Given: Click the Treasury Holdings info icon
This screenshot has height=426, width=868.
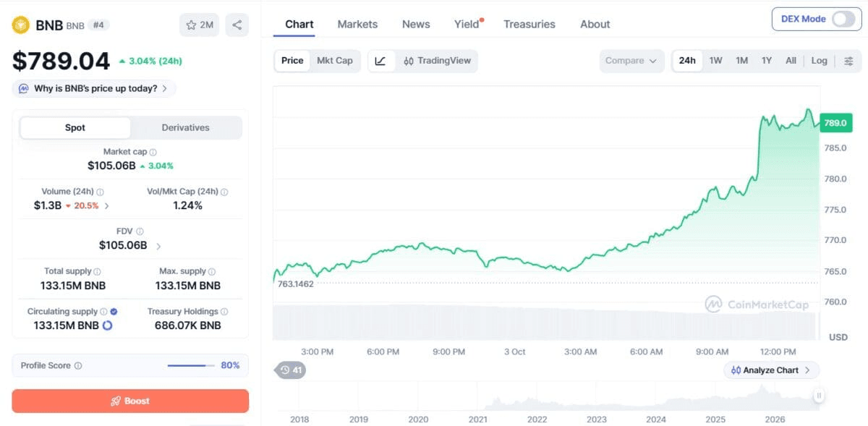Looking at the screenshot, I should click(224, 311).
